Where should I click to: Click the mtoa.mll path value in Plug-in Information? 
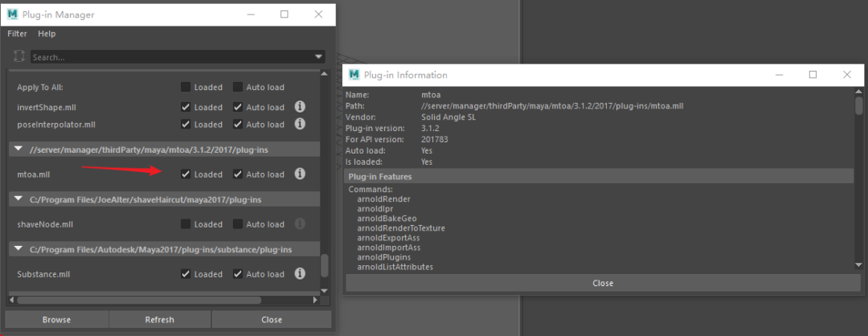coord(552,106)
